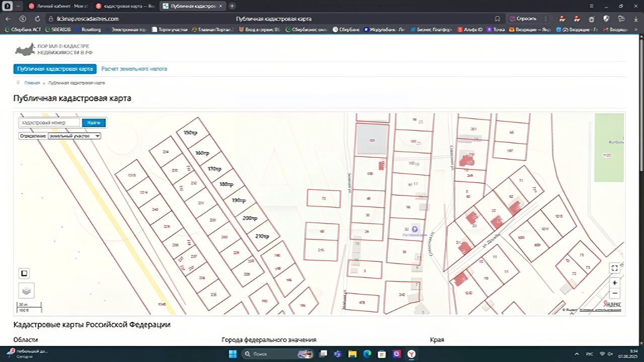Open the object type dropdown on the map

point(74,136)
